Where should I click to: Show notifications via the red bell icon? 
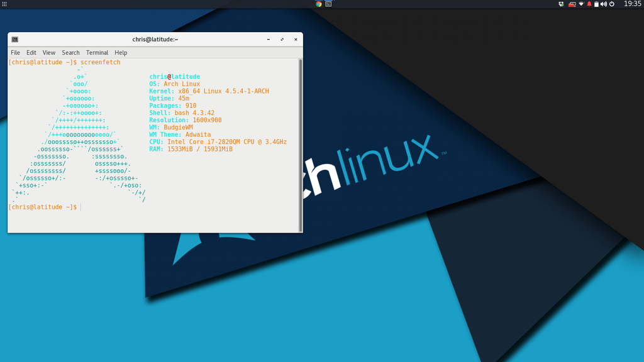(x=589, y=4)
